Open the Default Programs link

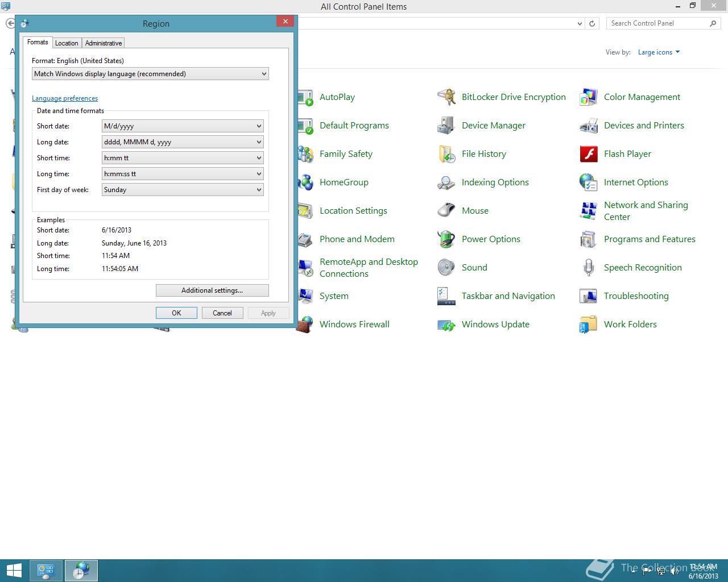tap(354, 126)
